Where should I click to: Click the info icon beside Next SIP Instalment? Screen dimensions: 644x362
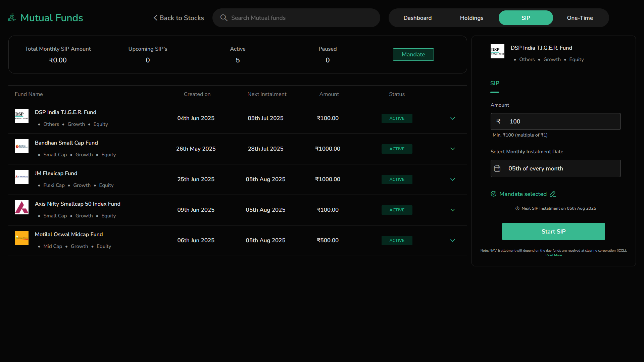coord(517,208)
